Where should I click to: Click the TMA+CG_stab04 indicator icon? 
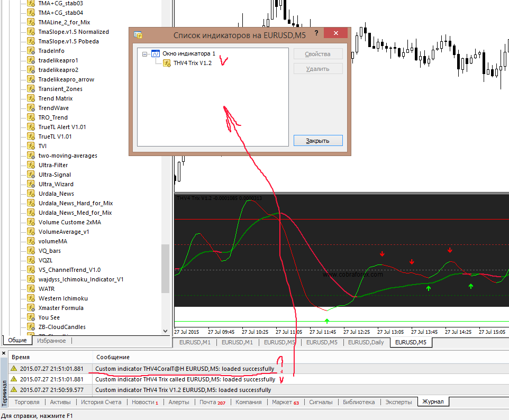click(31, 13)
